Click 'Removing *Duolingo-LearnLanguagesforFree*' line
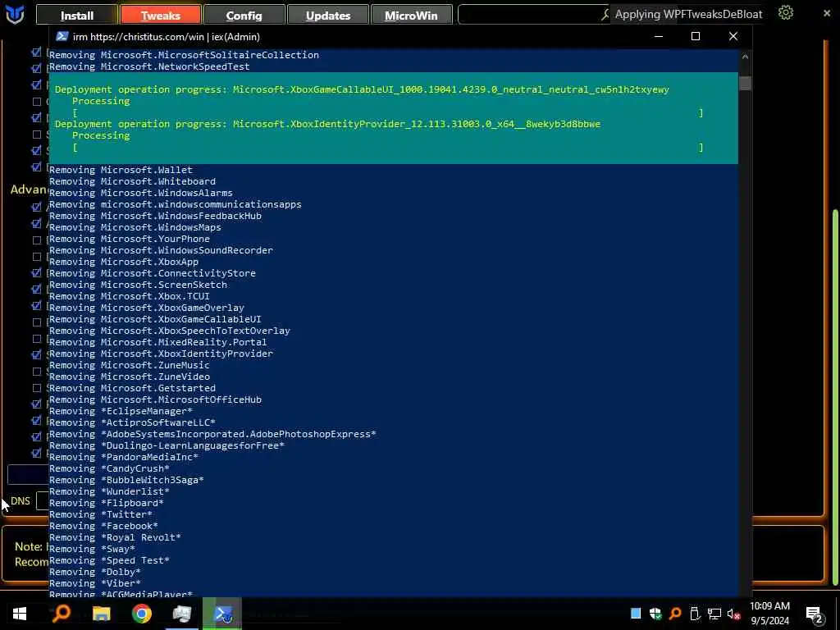 point(167,445)
